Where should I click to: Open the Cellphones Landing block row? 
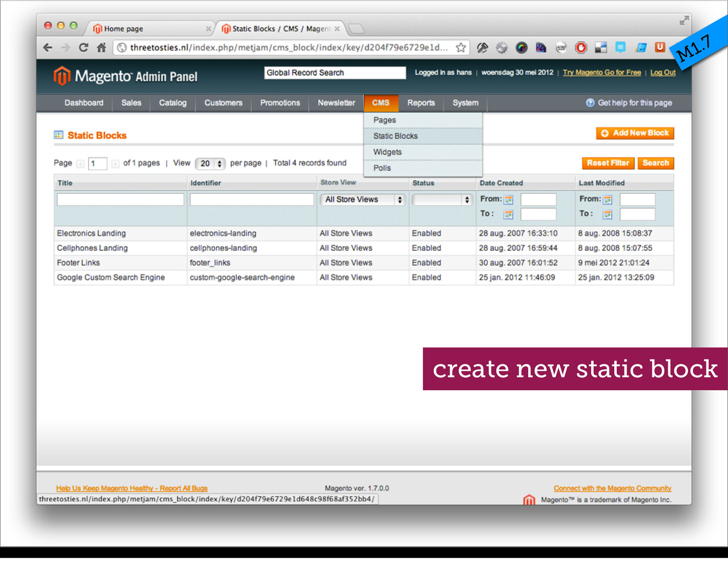click(x=364, y=248)
